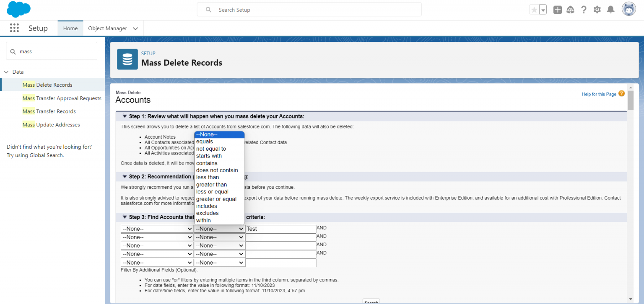Click inside the Search Setup field
This screenshot has width=644, height=304.
tap(309, 9)
